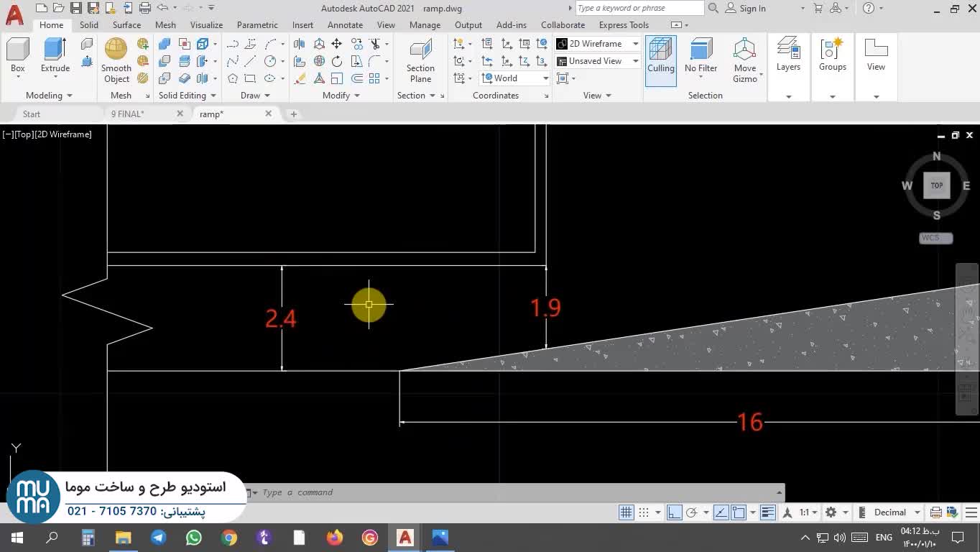
Task: Open the Layers panel icon
Action: (x=788, y=55)
